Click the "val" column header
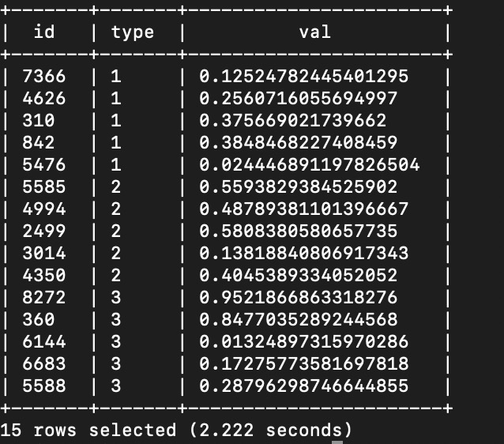504x444 pixels. point(314,32)
